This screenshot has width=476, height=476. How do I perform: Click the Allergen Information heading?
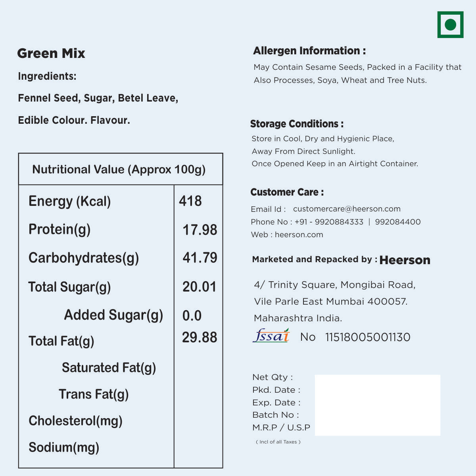click(309, 51)
